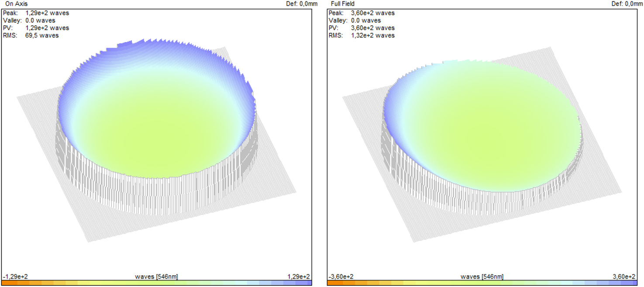The image size is (644, 287).
Task: Click waves [546nm] label under On Axis plot
Action: click(x=156, y=277)
